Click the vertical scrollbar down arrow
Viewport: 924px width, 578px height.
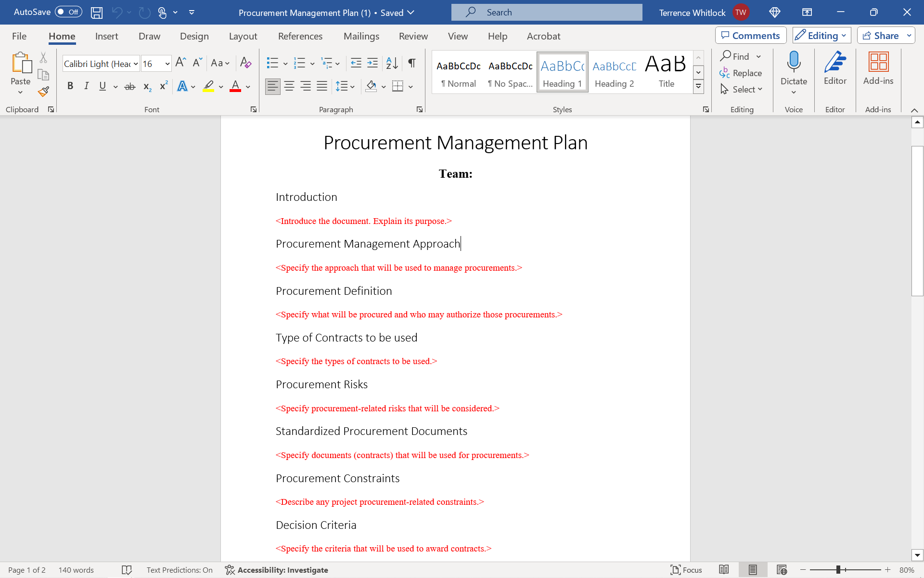tap(917, 554)
